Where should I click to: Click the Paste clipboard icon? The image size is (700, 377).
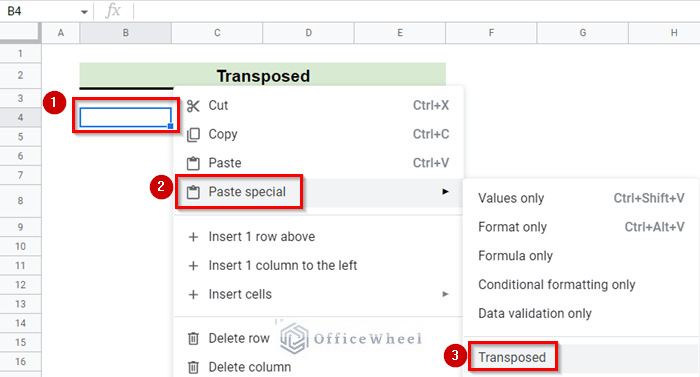193,163
